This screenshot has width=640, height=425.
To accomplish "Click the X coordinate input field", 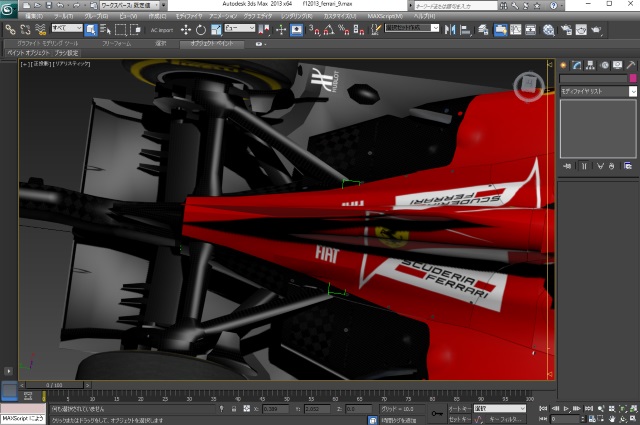I will point(276,409).
